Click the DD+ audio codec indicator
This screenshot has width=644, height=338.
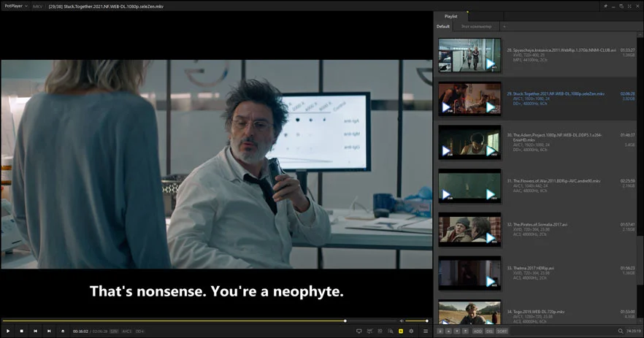point(139,331)
